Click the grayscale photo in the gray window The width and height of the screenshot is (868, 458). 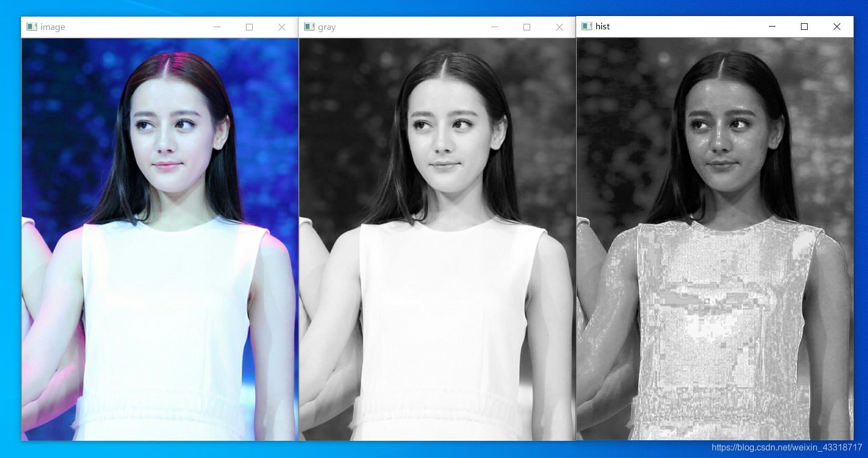point(437,239)
